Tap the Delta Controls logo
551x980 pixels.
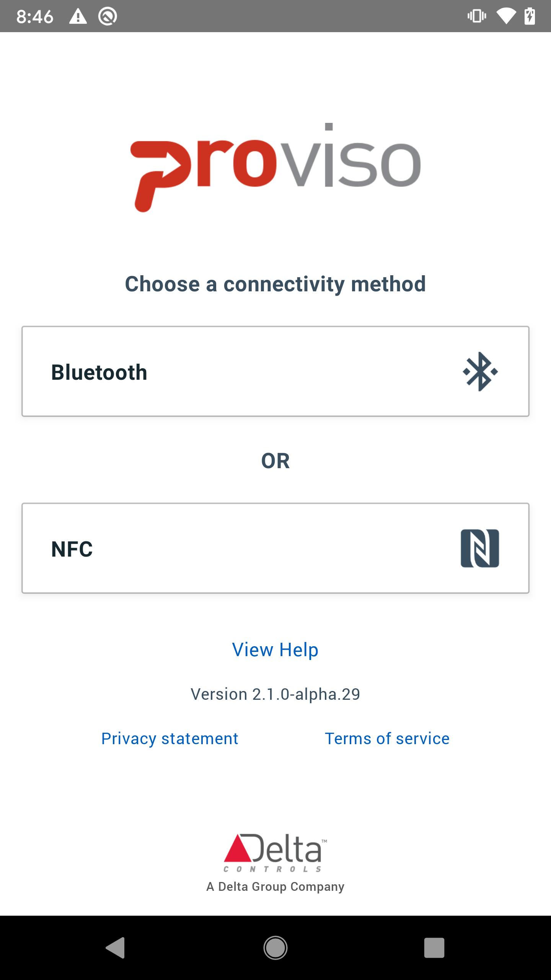point(275,852)
